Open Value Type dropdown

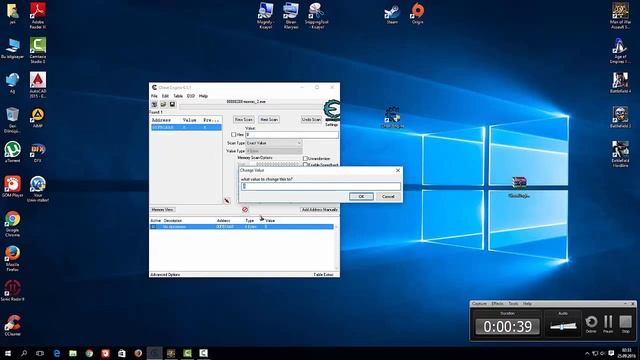pos(274,151)
